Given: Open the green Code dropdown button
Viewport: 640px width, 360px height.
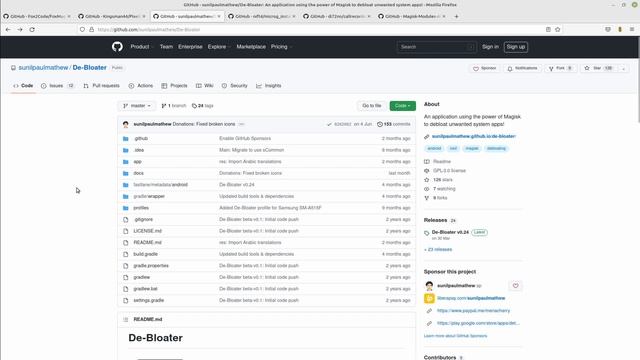Looking at the screenshot, I should pos(402,106).
